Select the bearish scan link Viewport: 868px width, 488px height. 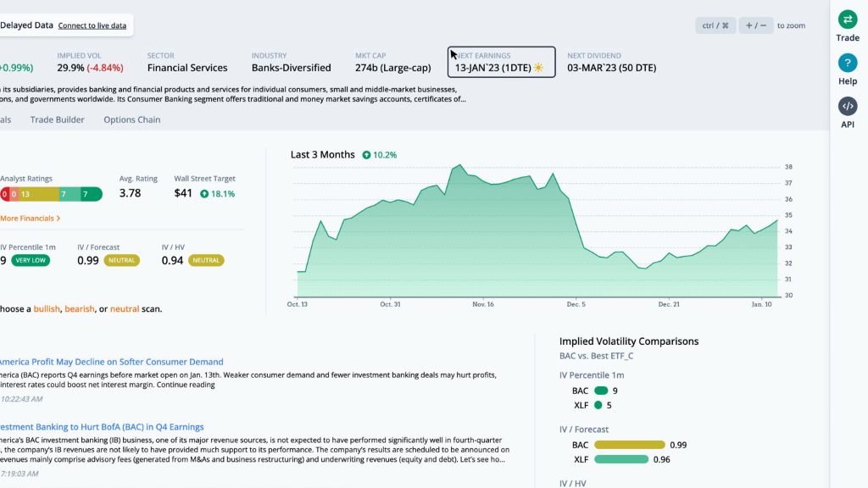80,309
